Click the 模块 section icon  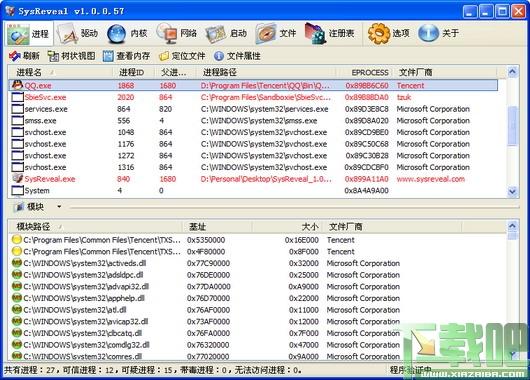click(20, 207)
